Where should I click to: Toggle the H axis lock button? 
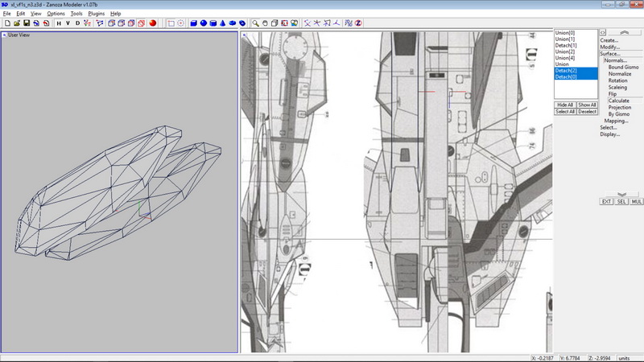click(58, 23)
